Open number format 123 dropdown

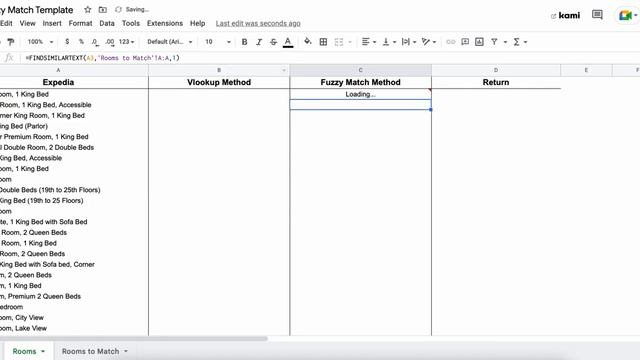click(x=126, y=42)
